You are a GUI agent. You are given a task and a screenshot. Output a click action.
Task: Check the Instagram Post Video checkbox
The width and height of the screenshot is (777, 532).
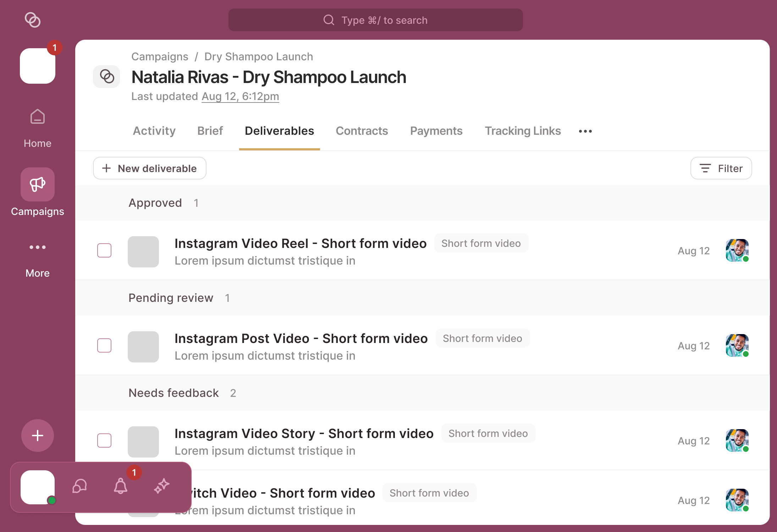[104, 345]
